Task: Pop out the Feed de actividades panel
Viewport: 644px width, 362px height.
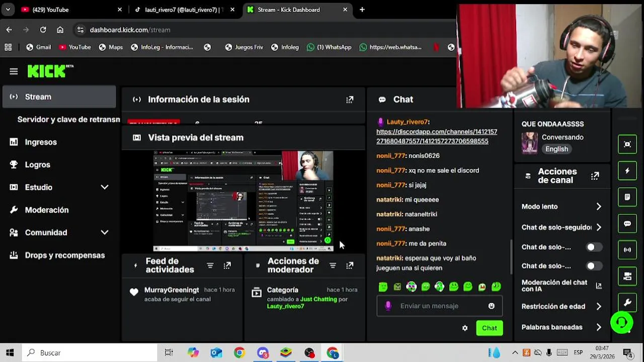Action: [x=227, y=265]
